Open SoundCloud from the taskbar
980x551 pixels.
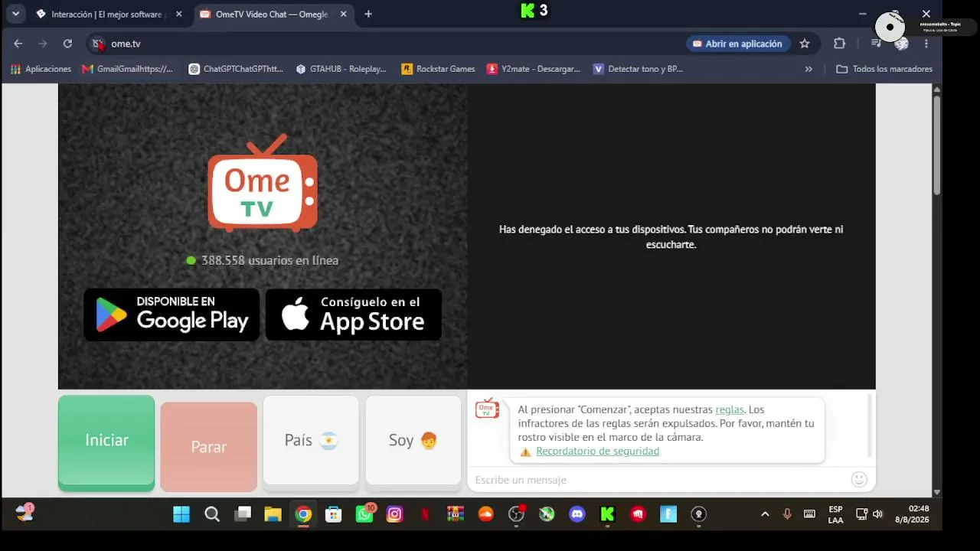(485, 514)
